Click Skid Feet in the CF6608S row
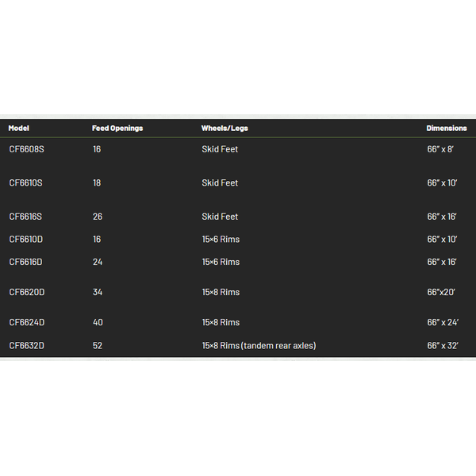This screenshot has height=476, width=476. (220, 149)
